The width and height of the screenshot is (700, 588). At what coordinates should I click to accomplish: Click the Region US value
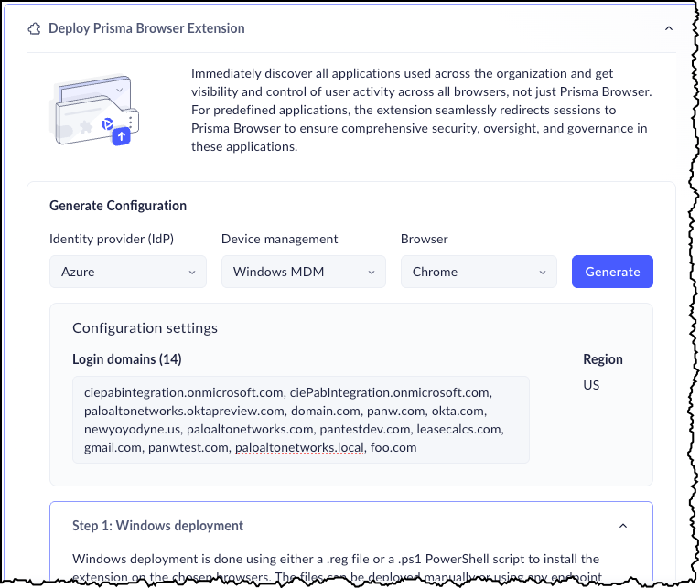coord(591,385)
